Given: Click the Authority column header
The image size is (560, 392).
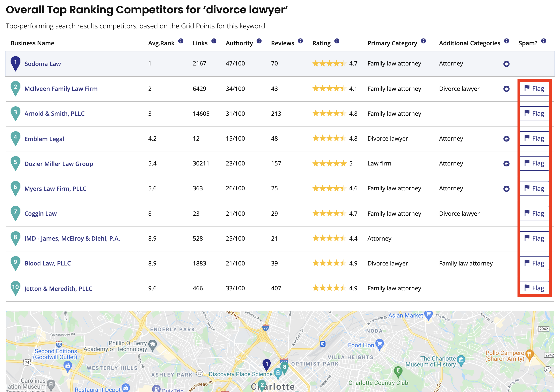Looking at the screenshot, I should (x=239, y=43).
